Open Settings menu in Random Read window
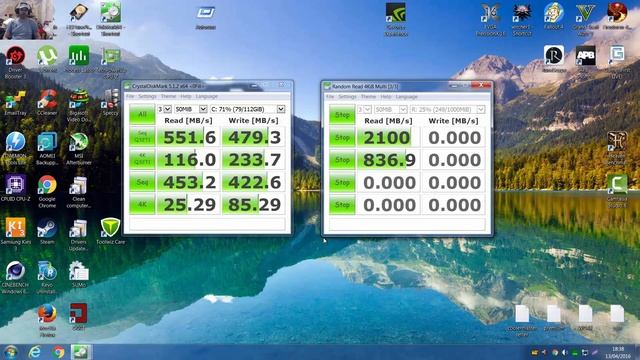Screen dimensions: 640x360 click(x=347, y=97)
